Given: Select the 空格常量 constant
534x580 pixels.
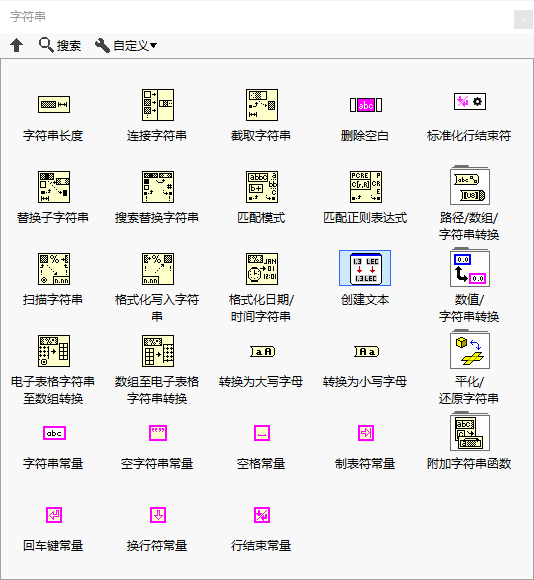Looking at the screenshot, I should point(262,433).
